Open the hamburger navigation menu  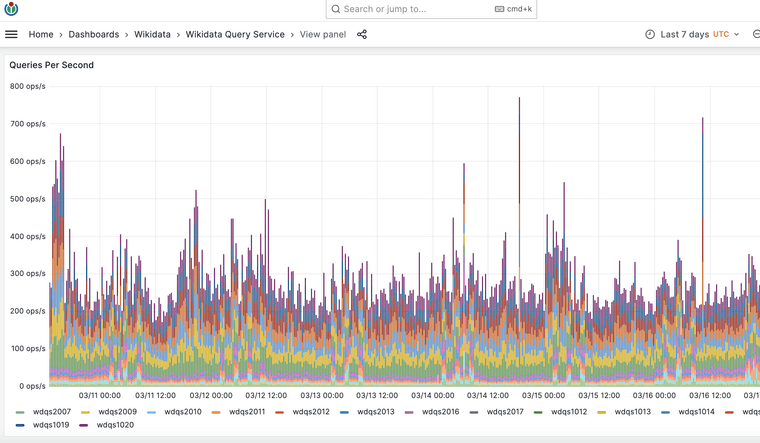[12, 34]
